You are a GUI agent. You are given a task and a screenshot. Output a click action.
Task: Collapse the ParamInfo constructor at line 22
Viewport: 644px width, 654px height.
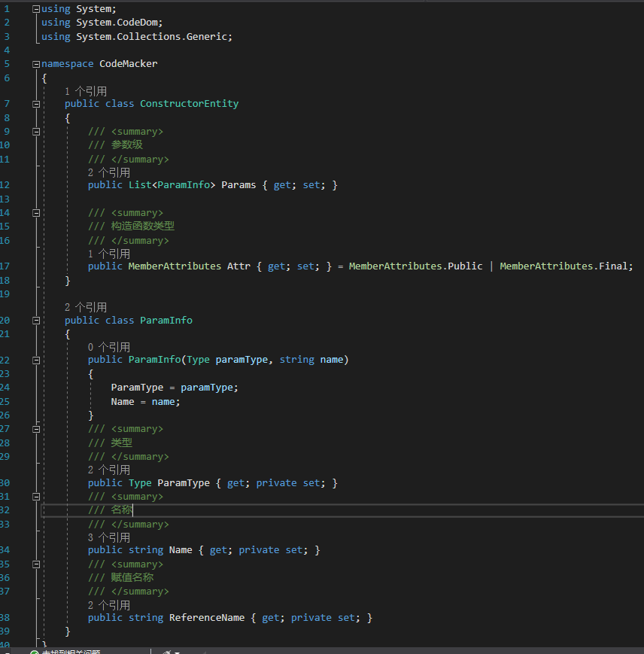pyautogui.click(x=36, y=360)
